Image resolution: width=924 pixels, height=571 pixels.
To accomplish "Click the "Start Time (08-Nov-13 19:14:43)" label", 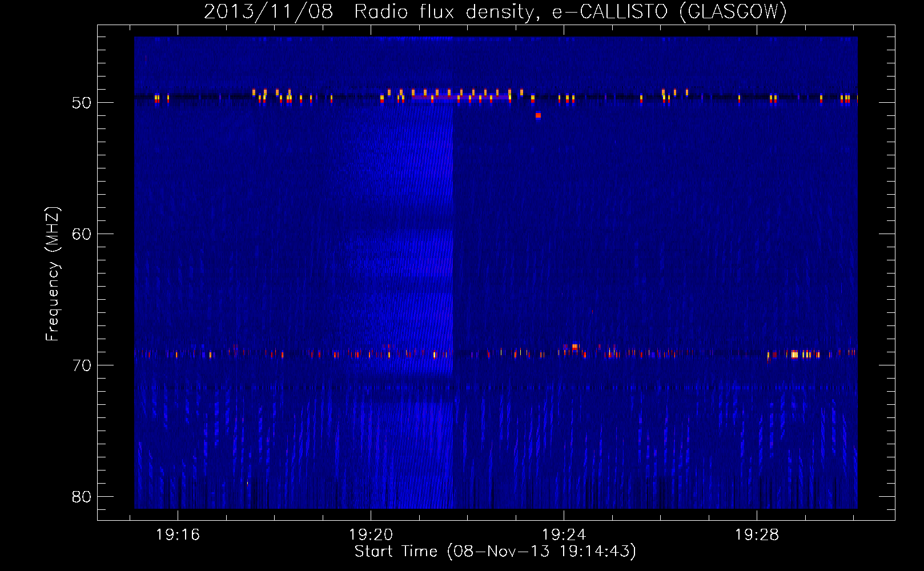I will pyautogui.click(x=495, y=552).
